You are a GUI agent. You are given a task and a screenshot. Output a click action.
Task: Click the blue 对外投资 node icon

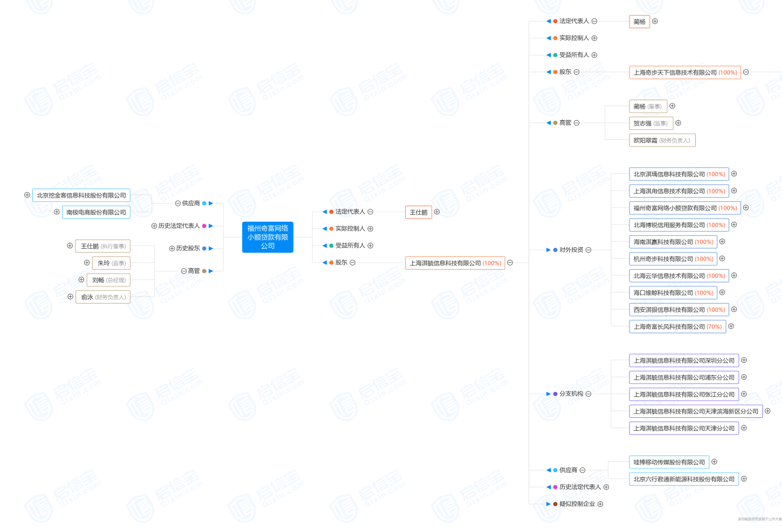[x=555, y=249]
